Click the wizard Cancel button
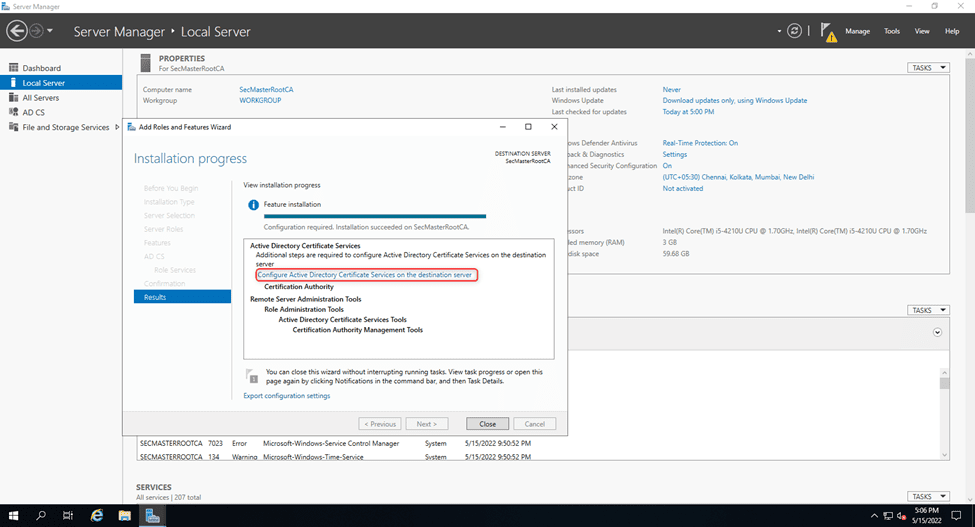 tap(535, 424)
